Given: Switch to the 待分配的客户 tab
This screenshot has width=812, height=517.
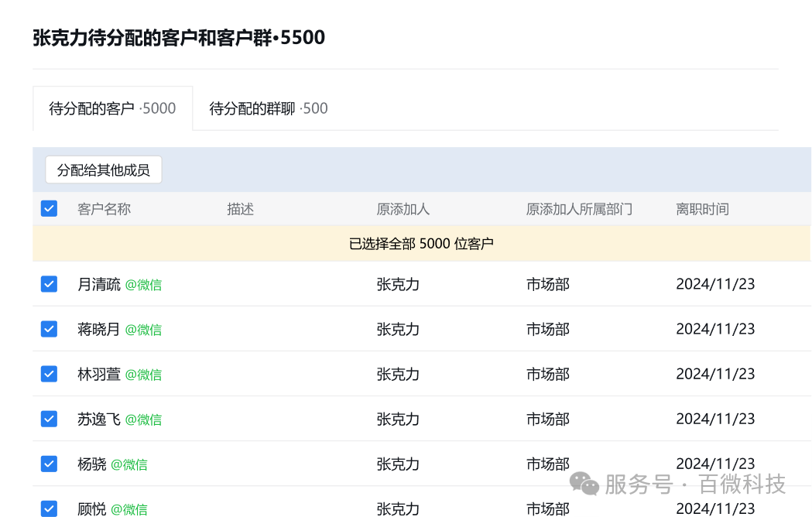Looking at the screenshot, I should tap(112, 108).
